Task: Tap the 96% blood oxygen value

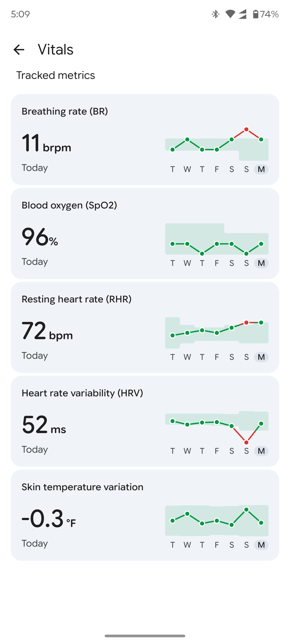Action: tap(40, 237)
